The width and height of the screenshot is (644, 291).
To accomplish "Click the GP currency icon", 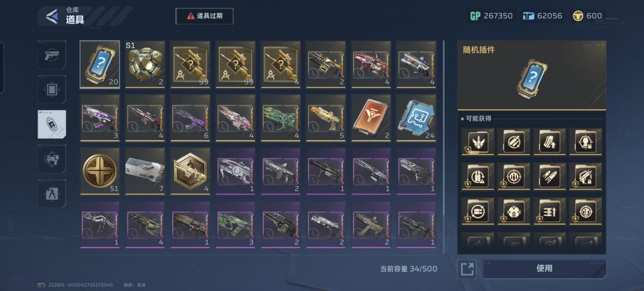I will coord(475,16).
